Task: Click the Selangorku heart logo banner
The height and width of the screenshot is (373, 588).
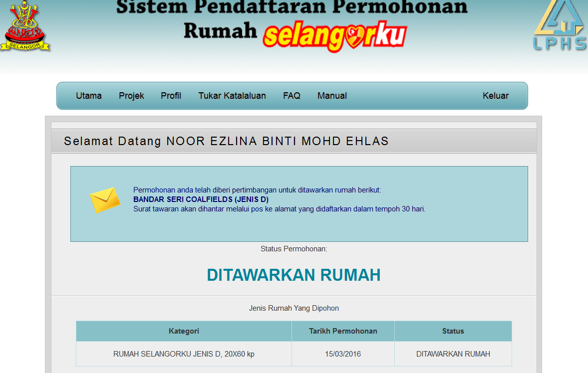Action: coord(334,36)
